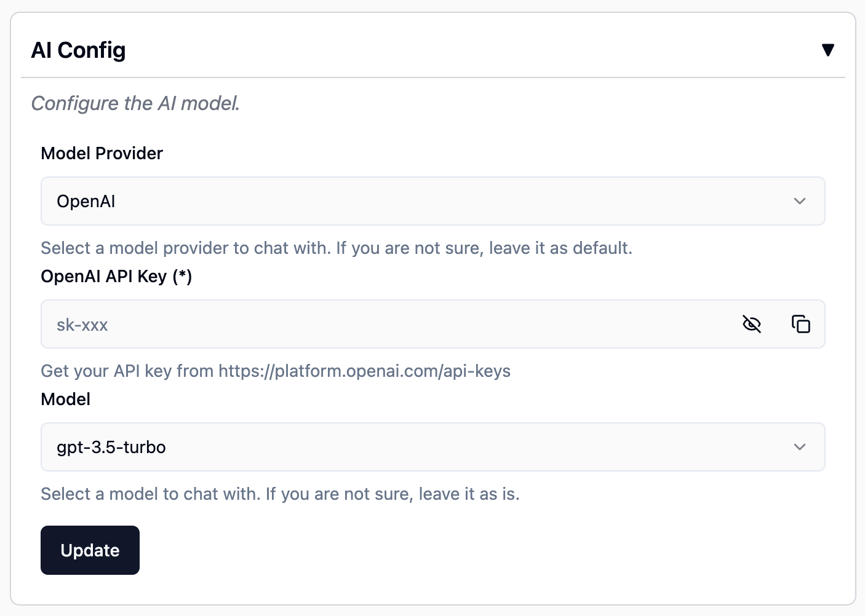Open the Model dropdown showing gpt-3.5-turbo
Image resolution: width=865 pixels, height=616 pixels.
coord(432,447)
